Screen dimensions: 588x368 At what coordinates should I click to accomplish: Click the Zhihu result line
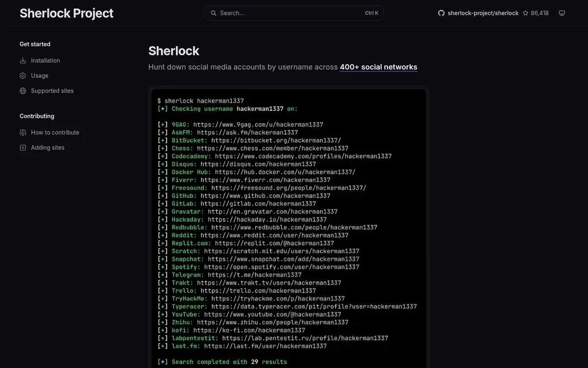253,322
